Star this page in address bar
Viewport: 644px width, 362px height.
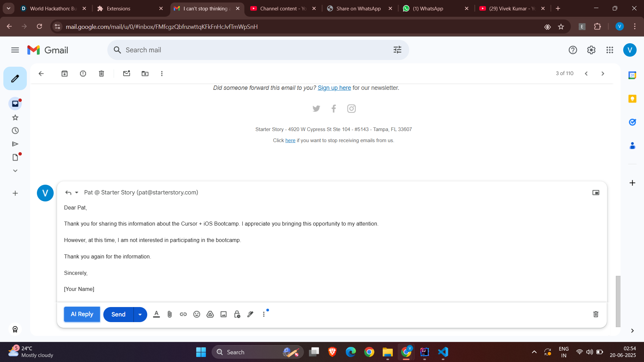561,27
